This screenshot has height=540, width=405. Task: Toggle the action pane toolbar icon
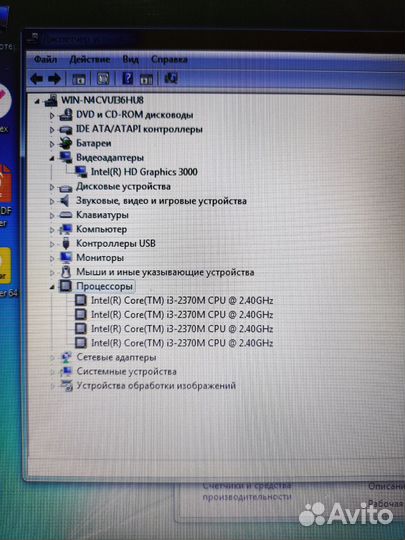coord(146,79)
